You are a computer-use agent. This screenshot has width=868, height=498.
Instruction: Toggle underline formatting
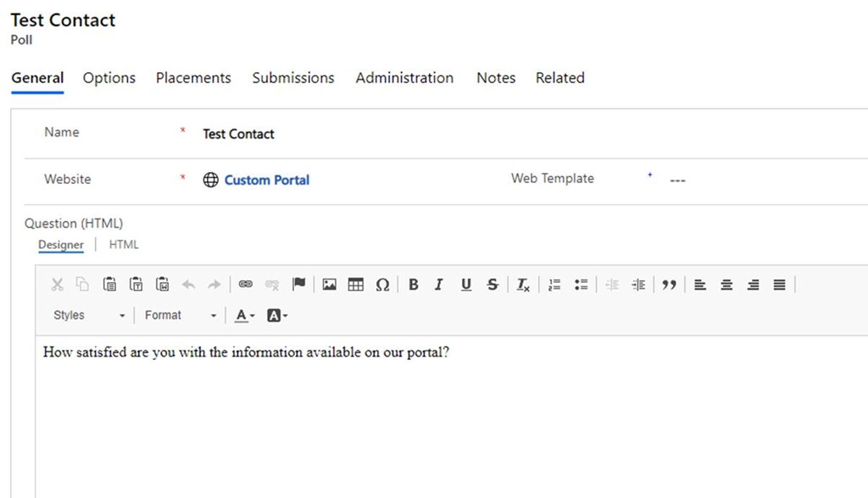pos(465,285)
